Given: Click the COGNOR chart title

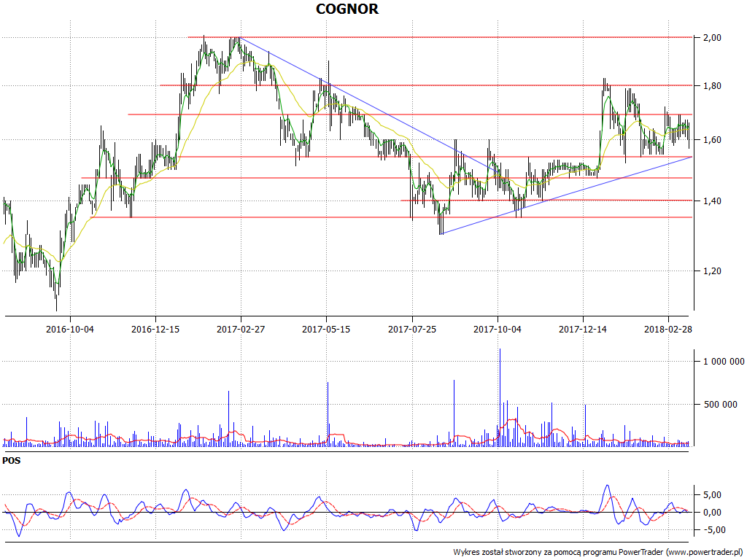Looking at the screenshot, I should [347, 9].
